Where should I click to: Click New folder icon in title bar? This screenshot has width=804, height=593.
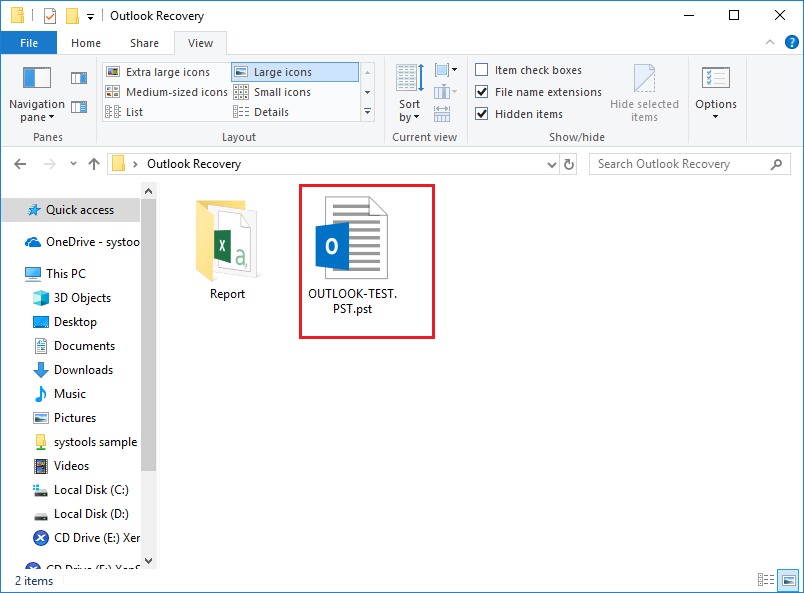72,16
